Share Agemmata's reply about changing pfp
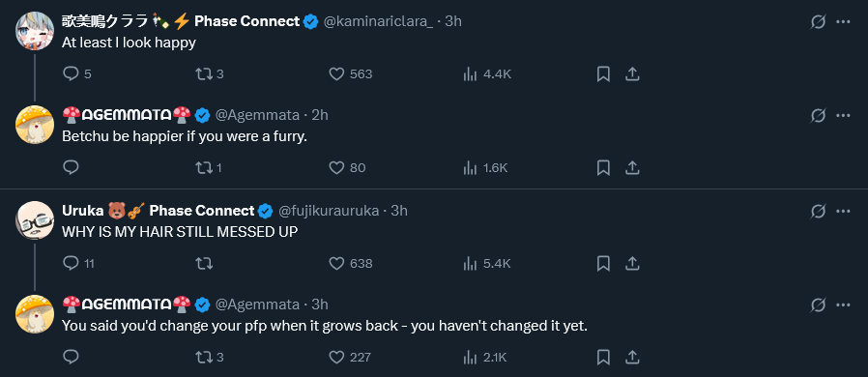This screenshot has width=868, height=377. (633, 357)
